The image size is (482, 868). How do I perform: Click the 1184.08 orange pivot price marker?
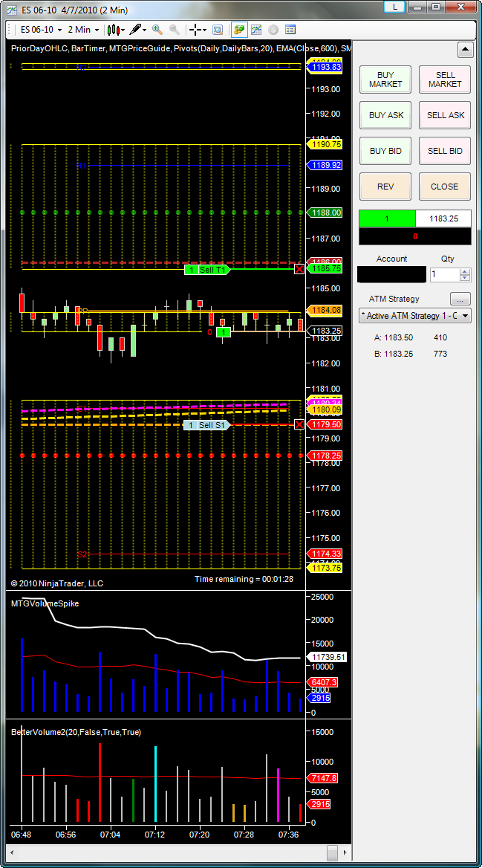pyautogui.click(x=325, y=310)
